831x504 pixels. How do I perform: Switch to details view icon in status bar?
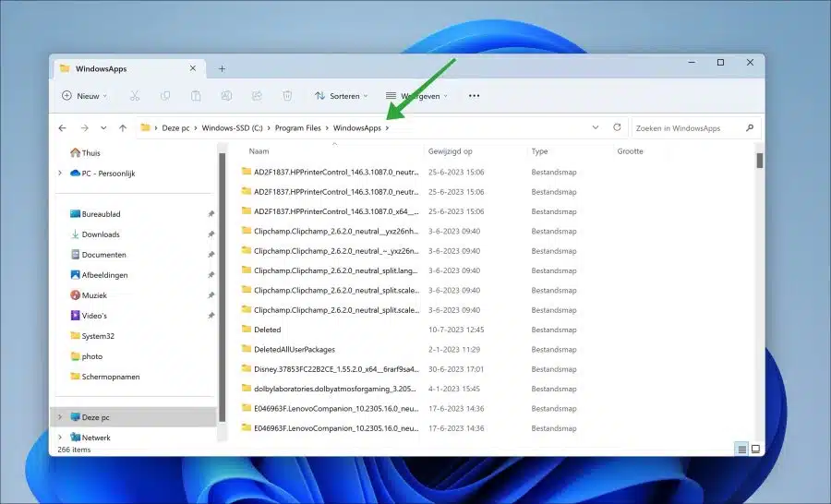pos(742,449)
